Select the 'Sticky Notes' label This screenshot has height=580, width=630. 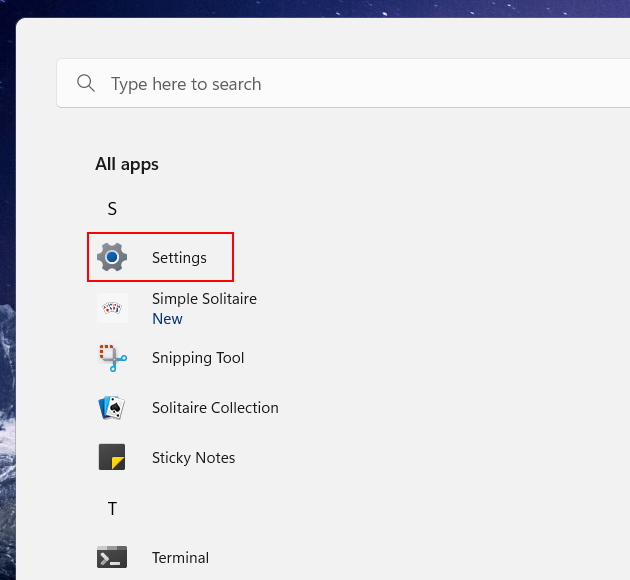pos(193,458)
